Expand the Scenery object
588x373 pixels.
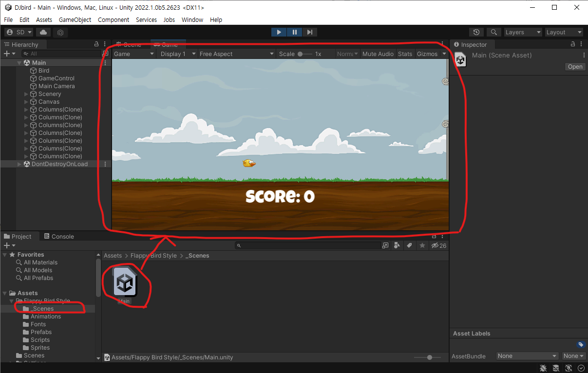pyautogui.click(x=26, y=94)
